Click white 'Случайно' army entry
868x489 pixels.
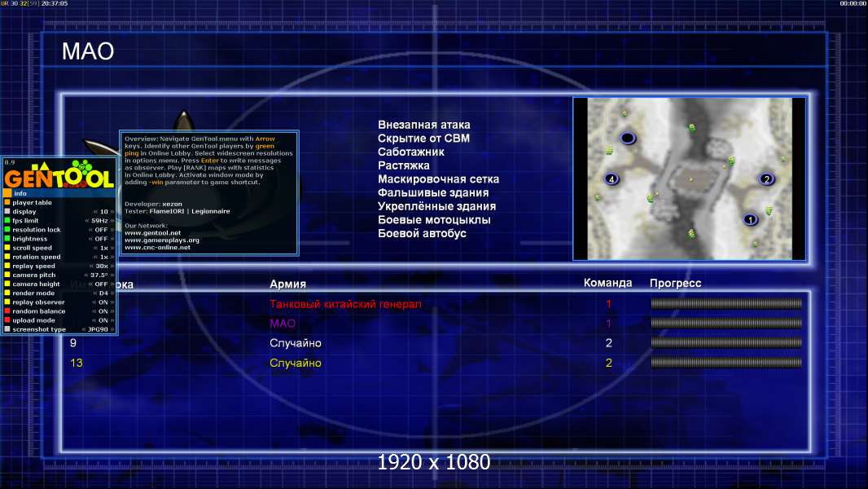pos(295,343)
